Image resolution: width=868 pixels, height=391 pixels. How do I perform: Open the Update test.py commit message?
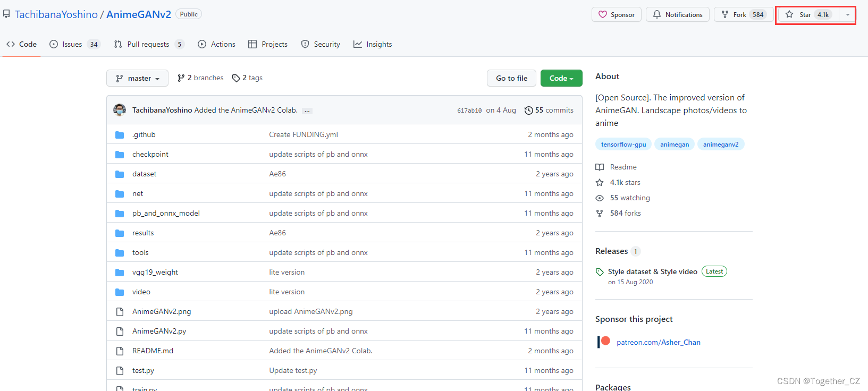click(x=293, y=370)
